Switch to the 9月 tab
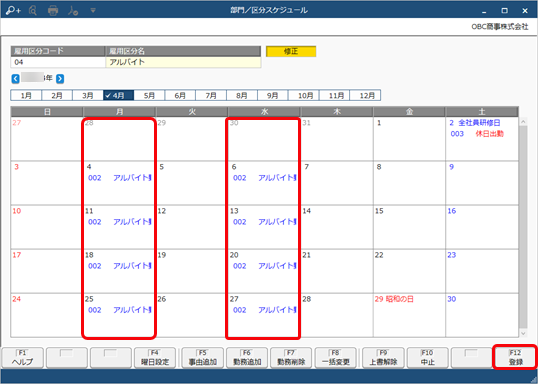The width and height of the screenshot is (538, 384). (x=273, y=95)
